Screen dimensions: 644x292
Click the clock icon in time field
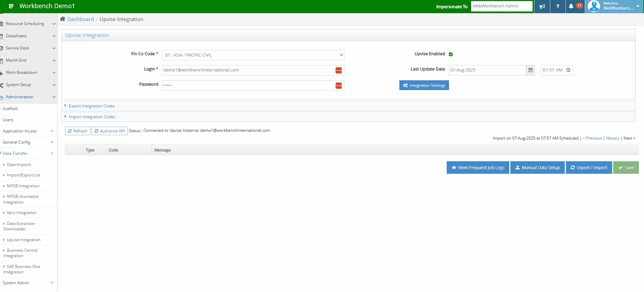point(569,70)
